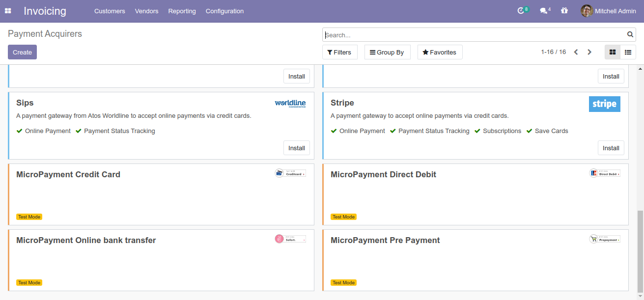Click Test Mode tag on Online bank transfer card
Viewport: 644px width, 300px height.
click(29, 282)
